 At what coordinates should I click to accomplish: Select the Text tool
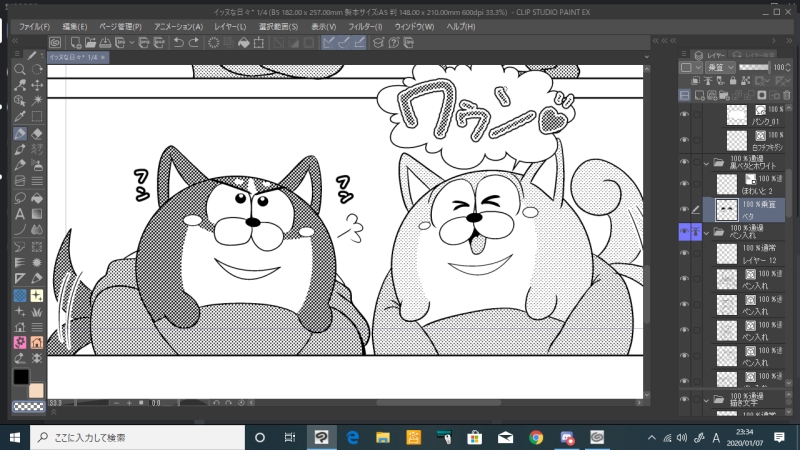(20, 214)
